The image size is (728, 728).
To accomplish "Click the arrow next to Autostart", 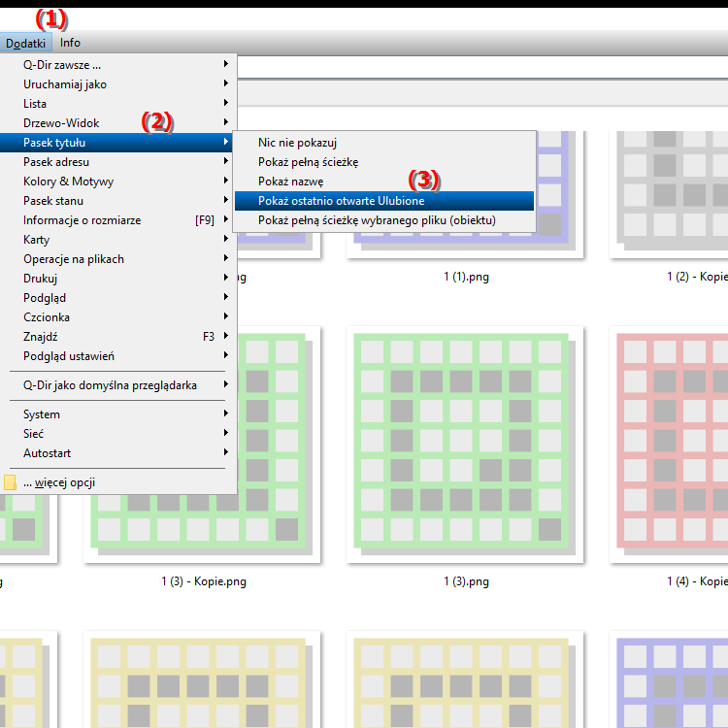I will tap(225, 451).
